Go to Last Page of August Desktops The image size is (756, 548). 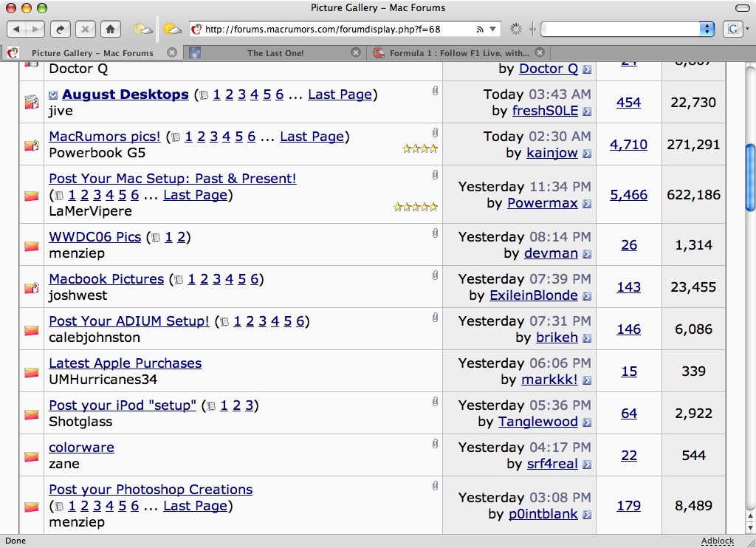tap(340, 95)
